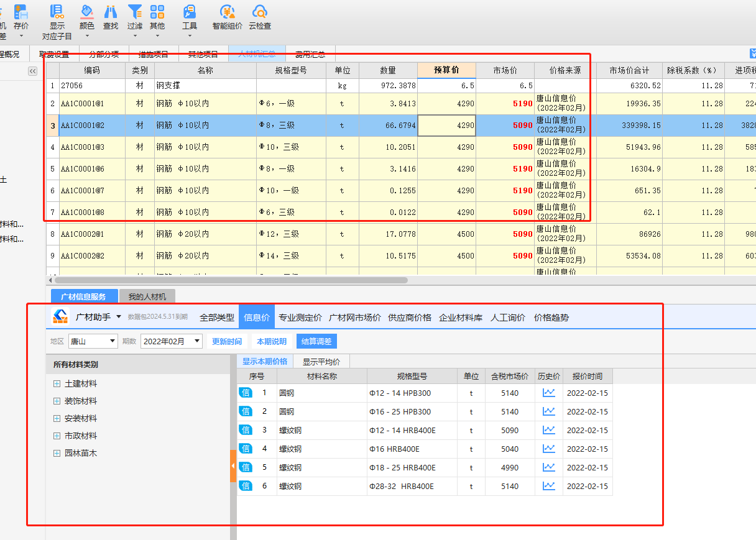Open 人工询价 category
This screenshot has width=756, height=540.
[x=508, y=318]
